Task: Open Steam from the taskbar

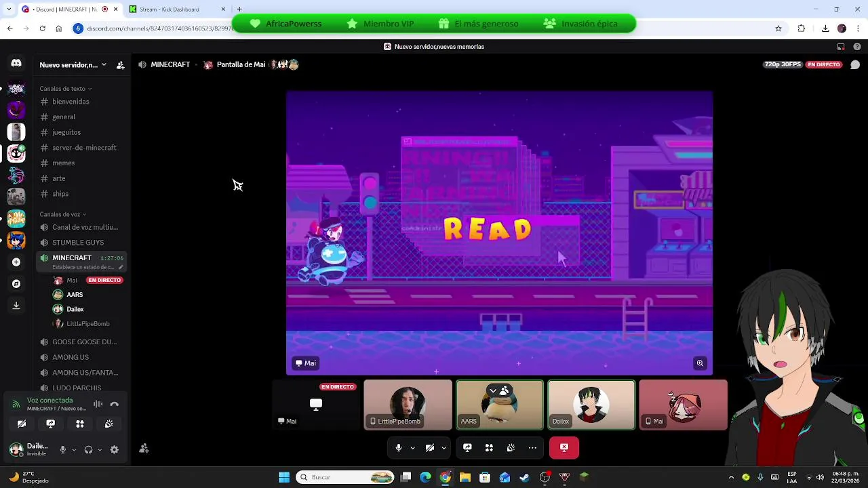Action: tap(524, 477)
